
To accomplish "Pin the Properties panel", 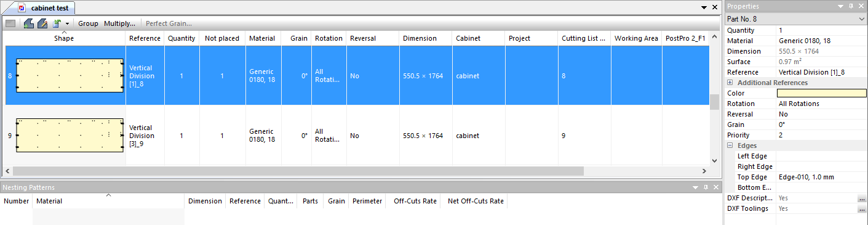I will point(851,6).
